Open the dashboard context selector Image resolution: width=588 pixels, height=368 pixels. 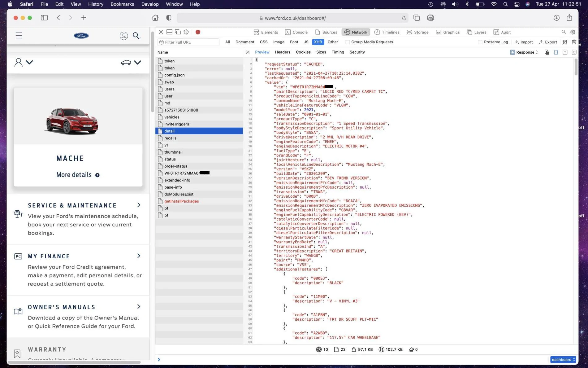(563, 359)
